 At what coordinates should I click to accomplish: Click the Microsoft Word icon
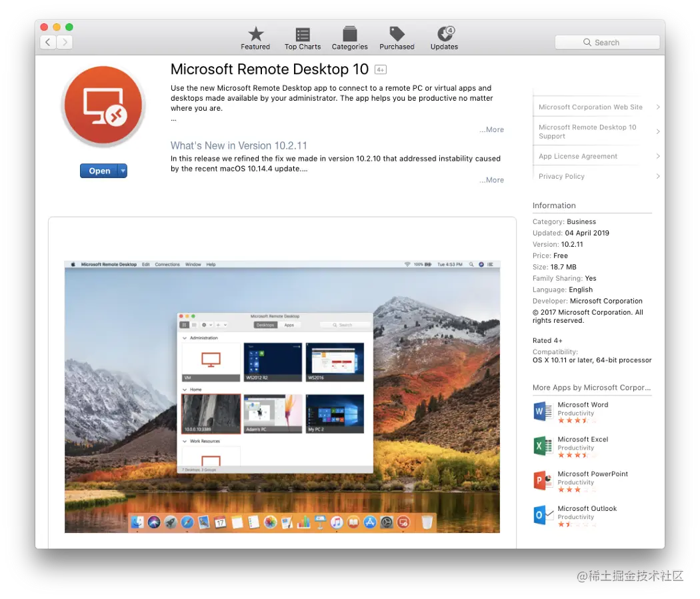click(x=543, y=412)
